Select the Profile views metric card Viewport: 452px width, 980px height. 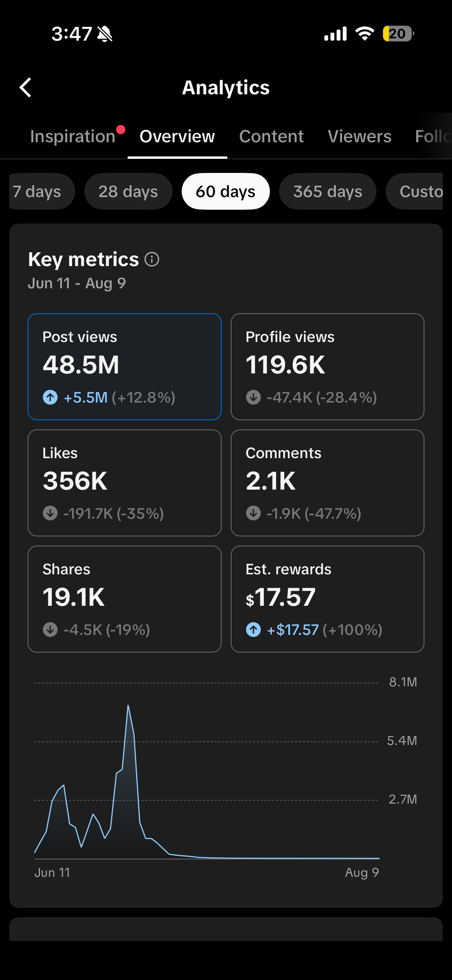[x=327, y=367]
